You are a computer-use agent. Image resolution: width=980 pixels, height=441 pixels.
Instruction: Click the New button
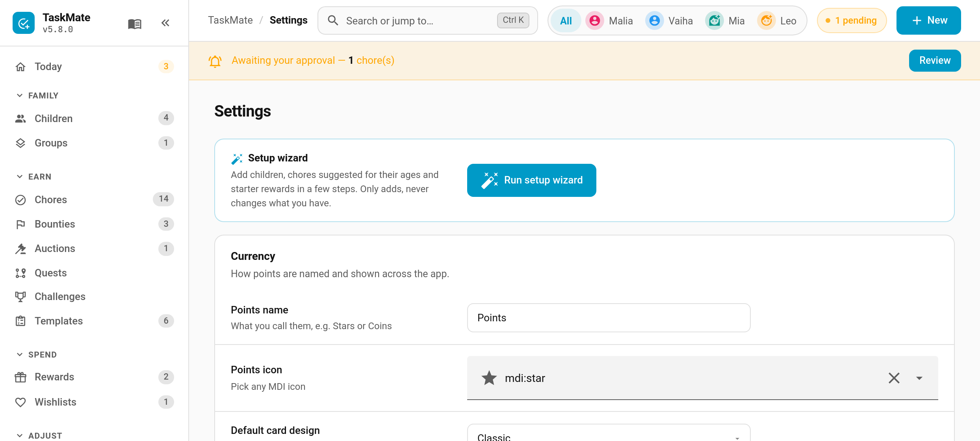pyautogui.click(x=928, y=20)
